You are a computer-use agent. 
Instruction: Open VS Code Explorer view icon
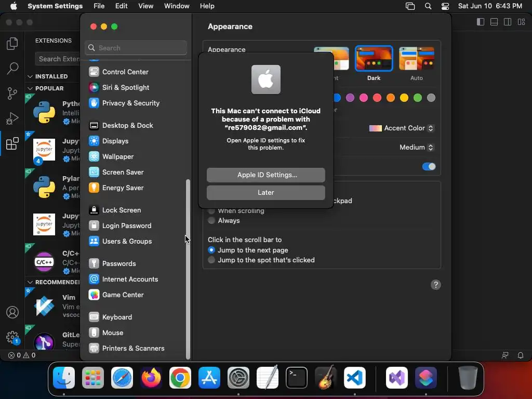(x=12, y=44)
